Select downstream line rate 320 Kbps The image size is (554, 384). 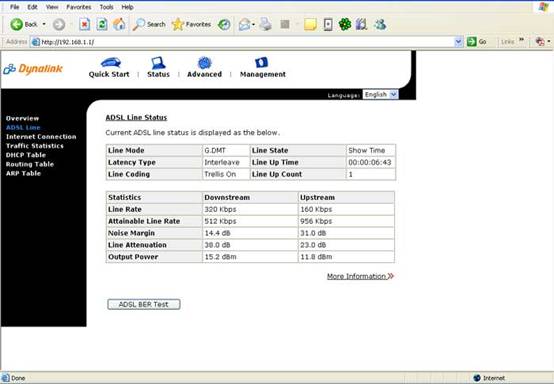click(x=220, y=209)
